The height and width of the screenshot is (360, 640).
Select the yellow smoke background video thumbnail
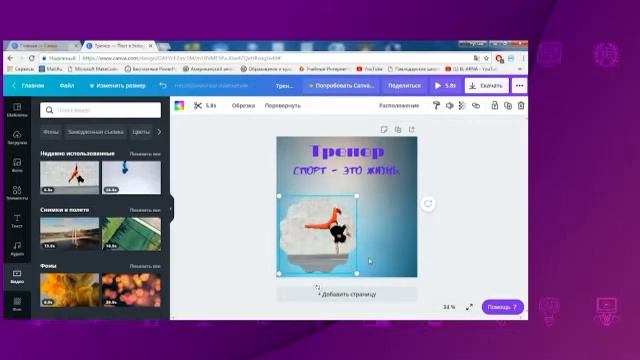point(69,290)
